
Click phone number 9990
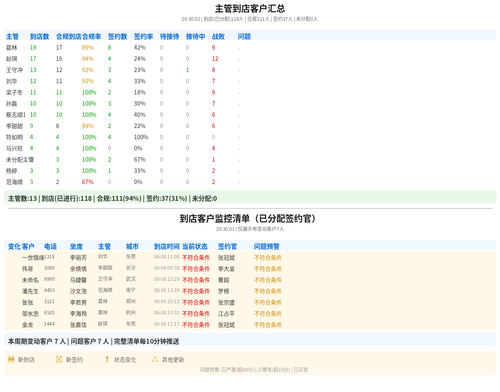pyautogui.click(x=49, y=279)
